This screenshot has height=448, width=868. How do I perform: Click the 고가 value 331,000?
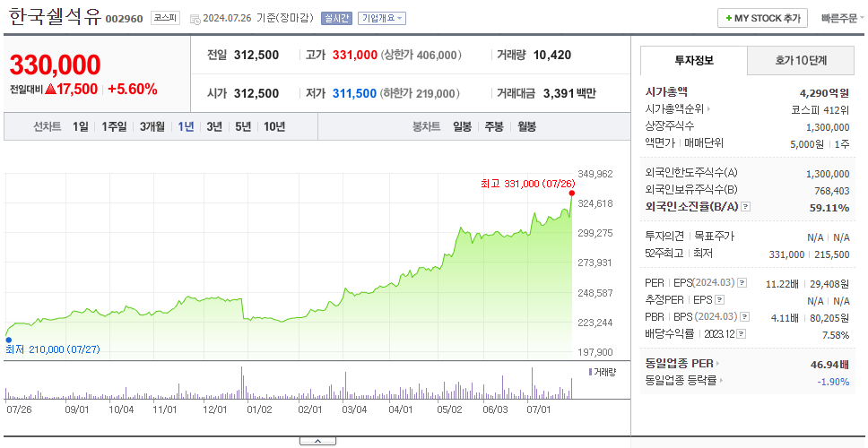pos(355,56)
